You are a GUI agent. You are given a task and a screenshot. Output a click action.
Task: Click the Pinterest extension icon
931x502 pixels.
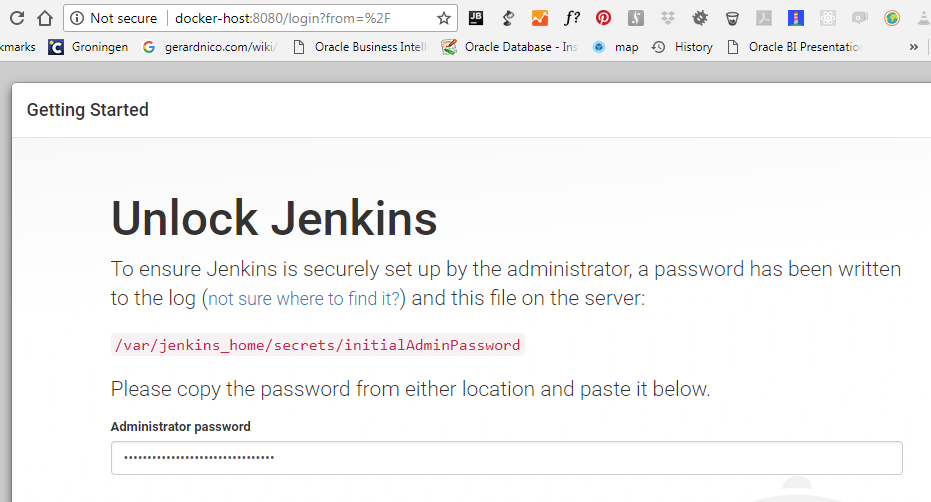[x=604, y=18]
